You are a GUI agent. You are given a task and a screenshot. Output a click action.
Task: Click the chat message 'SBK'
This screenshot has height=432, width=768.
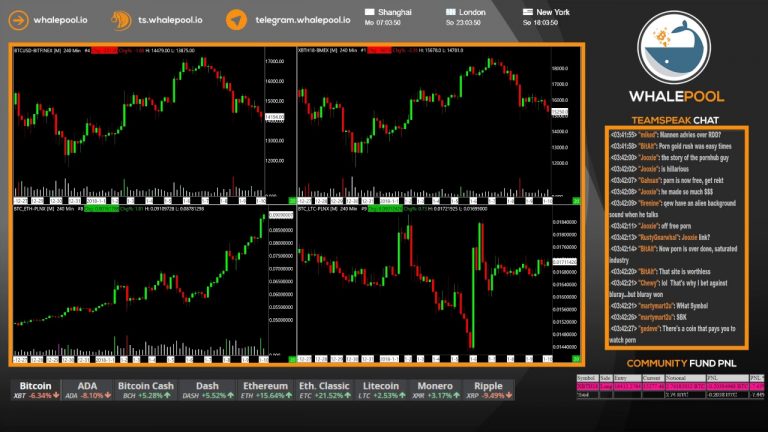[682, 317]
